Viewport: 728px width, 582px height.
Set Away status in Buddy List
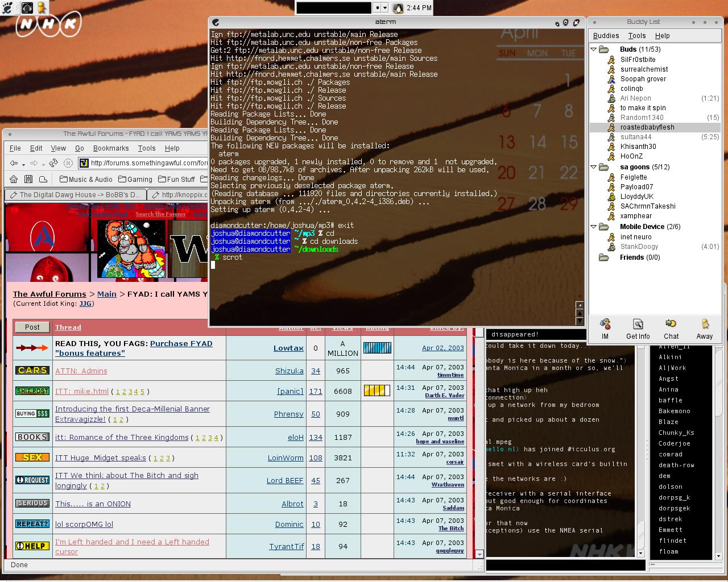pyautogui.click(x=705, y=329)
